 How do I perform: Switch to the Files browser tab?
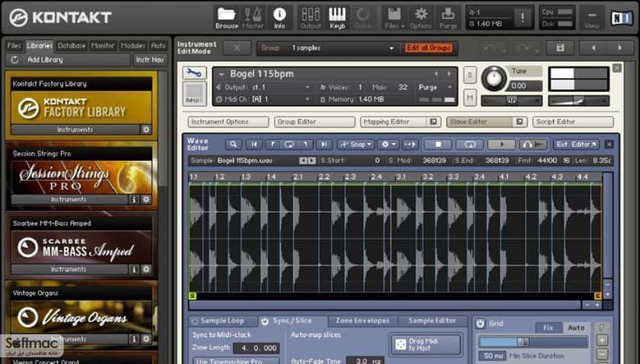point(14,46)
